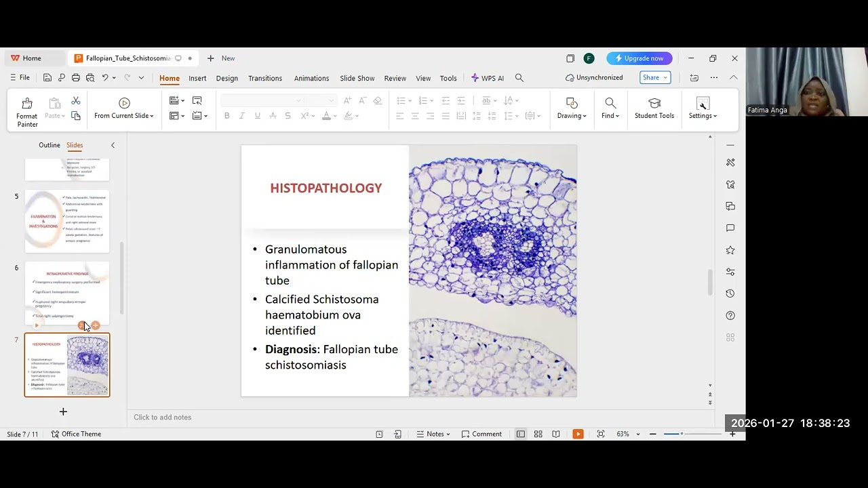Toggle normal view in status bar

[520, 434]
